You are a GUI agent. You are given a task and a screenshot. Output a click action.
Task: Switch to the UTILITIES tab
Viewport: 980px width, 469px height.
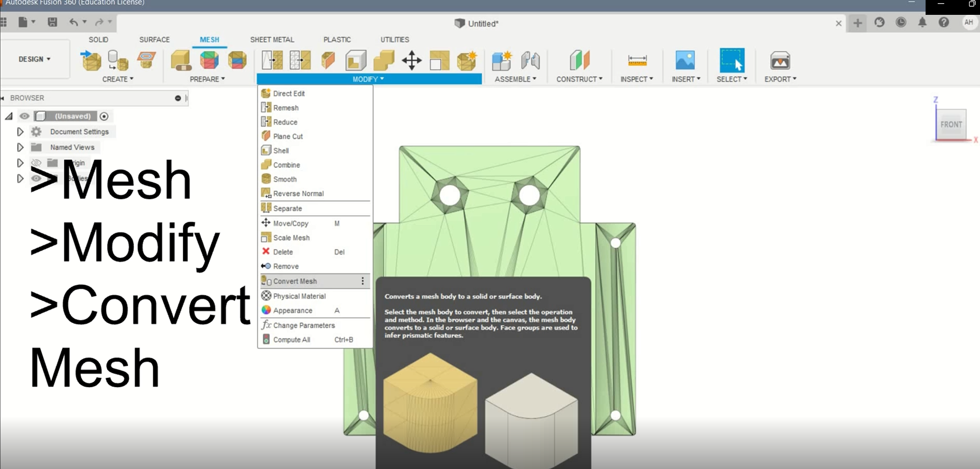tap(395, 40)
